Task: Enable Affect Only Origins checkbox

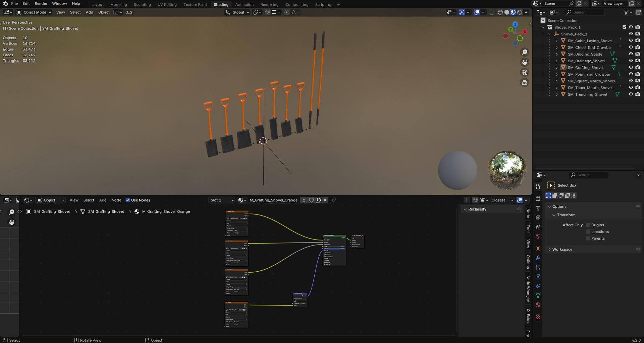Action: (588, 225)
